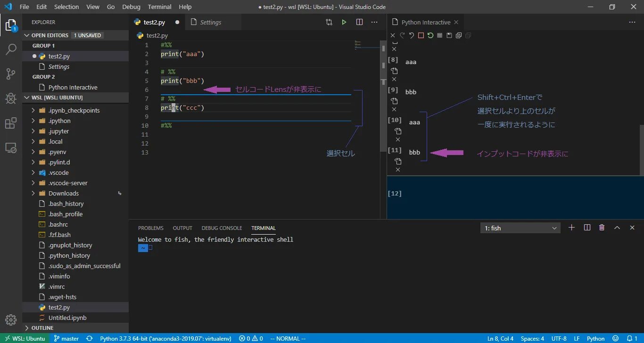Split the test2.py editor right

(x=359, y=22)
